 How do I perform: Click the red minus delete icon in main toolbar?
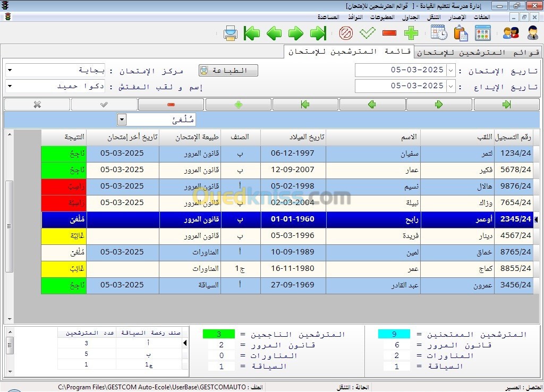click(x=389, y=33)
